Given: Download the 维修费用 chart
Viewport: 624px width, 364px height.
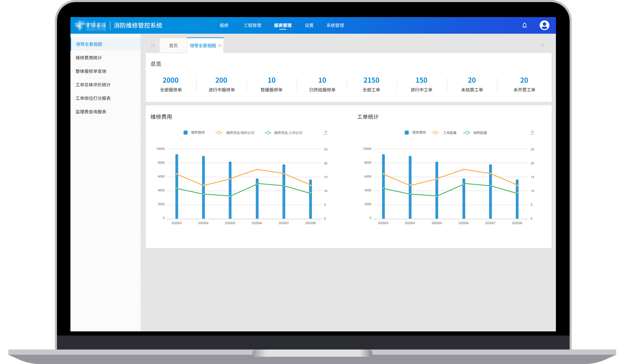Looking at the screenshot, I should (x=326, y=132).
